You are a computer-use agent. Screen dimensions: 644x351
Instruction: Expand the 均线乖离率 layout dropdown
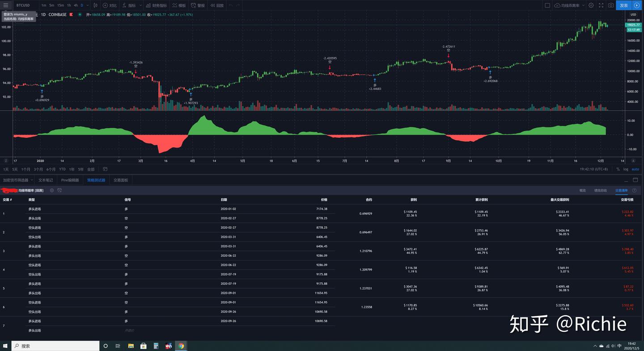click(584, 5)
